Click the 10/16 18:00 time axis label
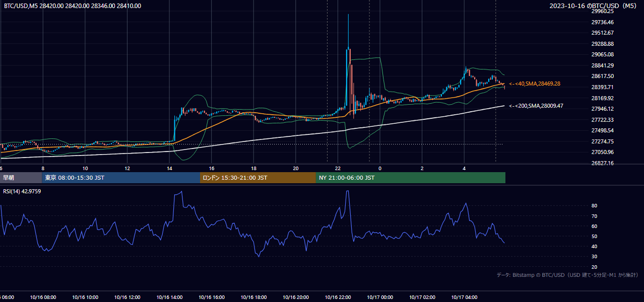 coord(253,297)
